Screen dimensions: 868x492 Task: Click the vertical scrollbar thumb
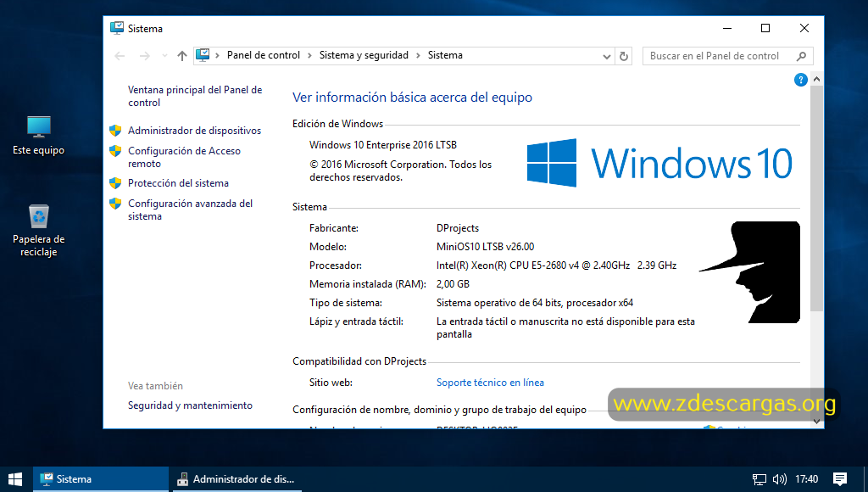816,198
